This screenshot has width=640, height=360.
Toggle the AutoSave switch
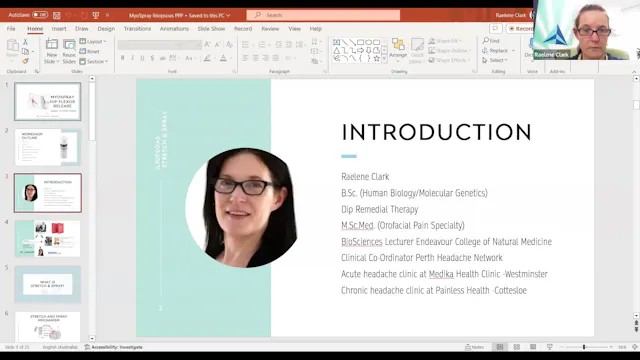[x=40, y=15]
